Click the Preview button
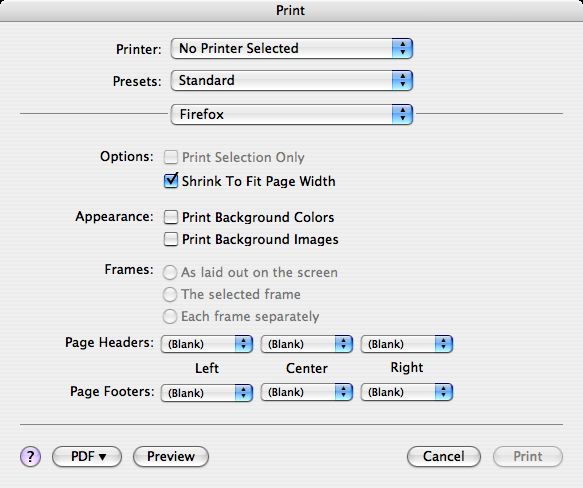This screenshot has height=488, width=583. coord(171,456)
